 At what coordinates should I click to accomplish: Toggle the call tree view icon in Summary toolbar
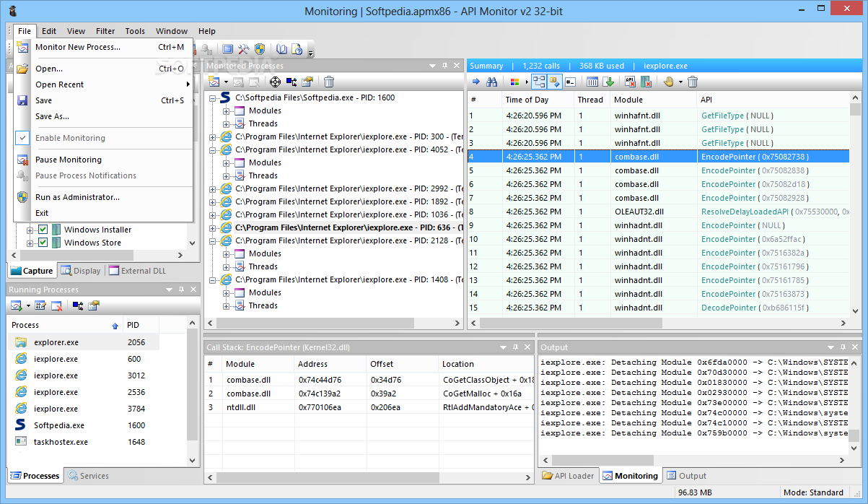point(539,82)
